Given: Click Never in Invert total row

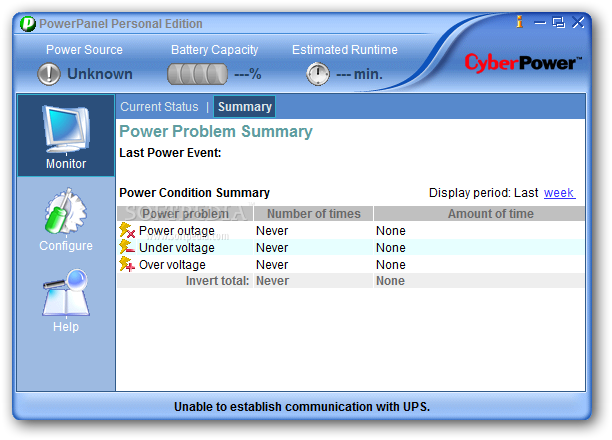Looking at the screenshot, I should [272, 281].
